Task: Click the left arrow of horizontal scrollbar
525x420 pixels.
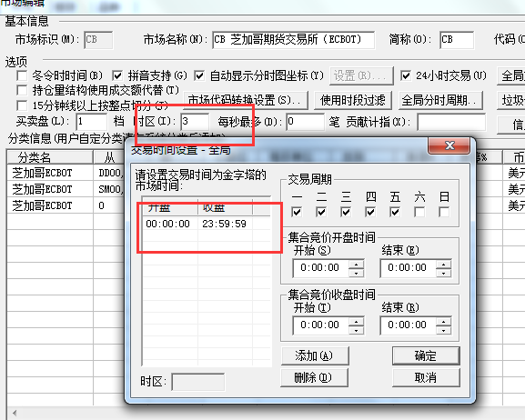Action: pyautogui.click(x=15, y=413)
